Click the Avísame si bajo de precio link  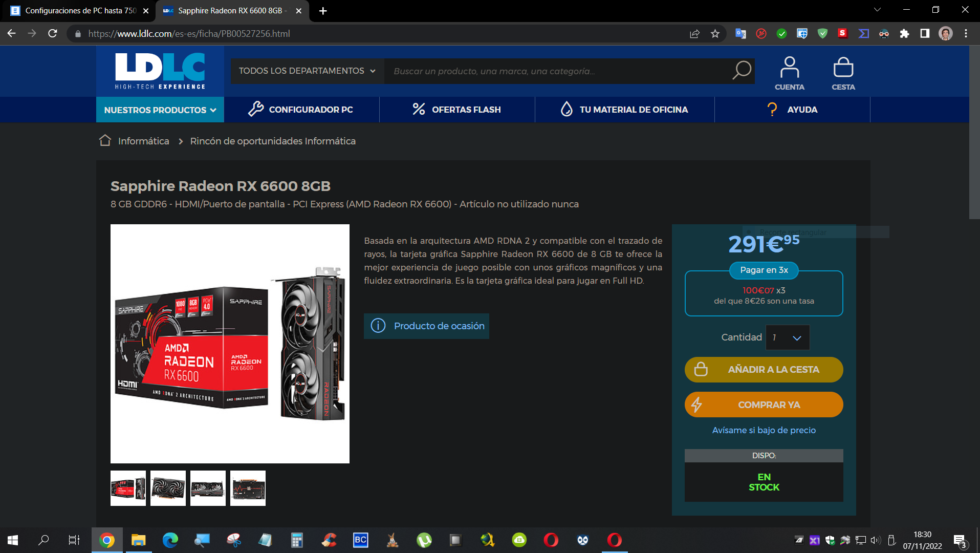coord(764,430)
